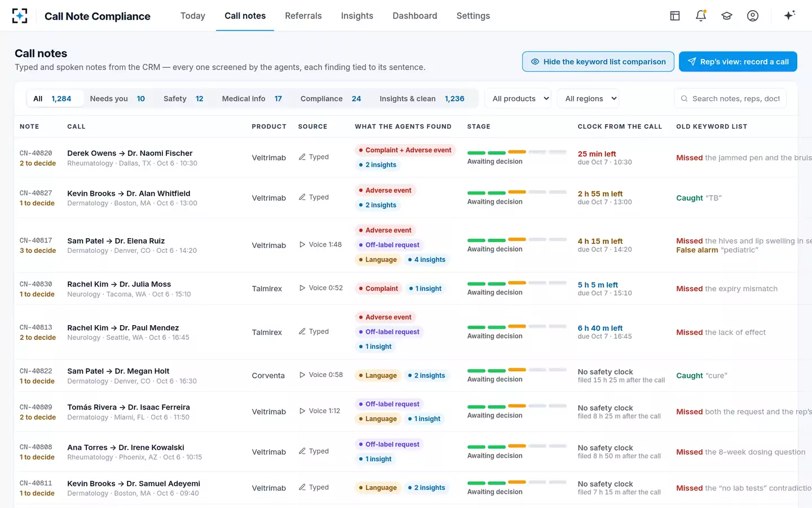The height and width of the screenshot is (508, 812).
Task: Switch to the Today tab
Action: pos(193,16)
